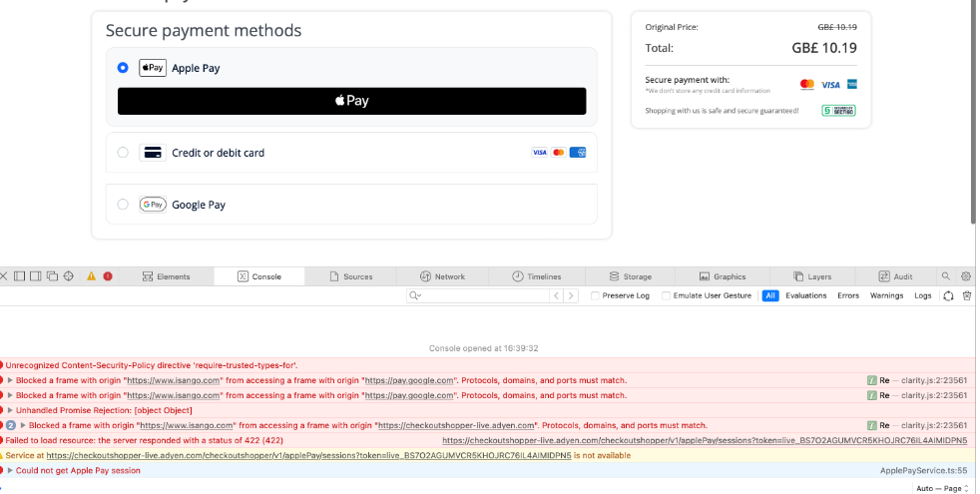
Task: Enable the Emulate User Gesture checkbox
Action: pyautogui.click(x=667, y=295)
